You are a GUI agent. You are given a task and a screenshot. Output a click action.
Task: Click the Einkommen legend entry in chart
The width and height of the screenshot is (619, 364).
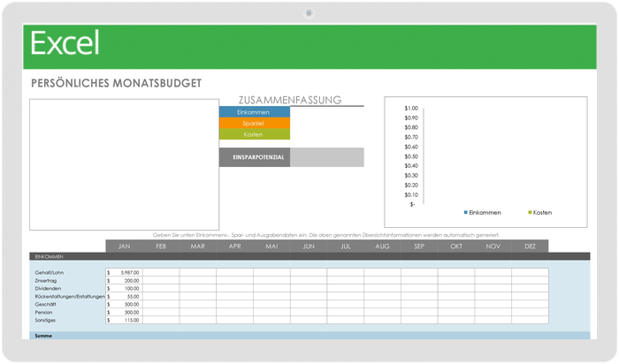(483, 213)
